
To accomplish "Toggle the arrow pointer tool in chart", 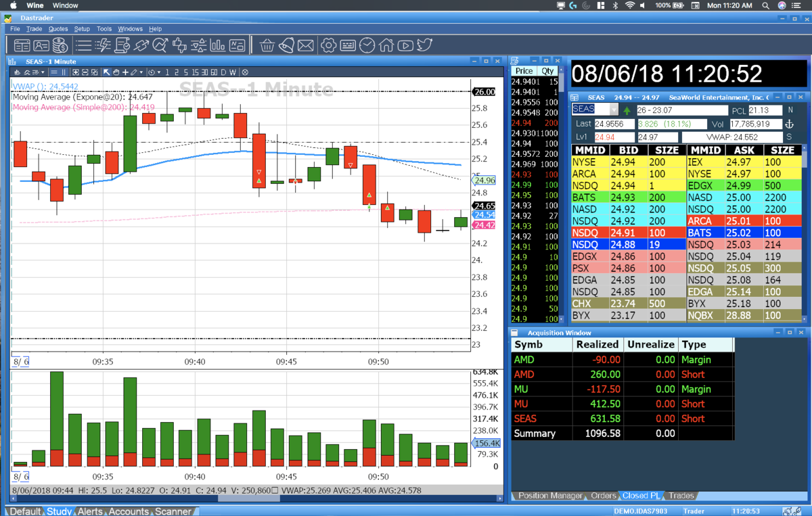I will (106, 72).
